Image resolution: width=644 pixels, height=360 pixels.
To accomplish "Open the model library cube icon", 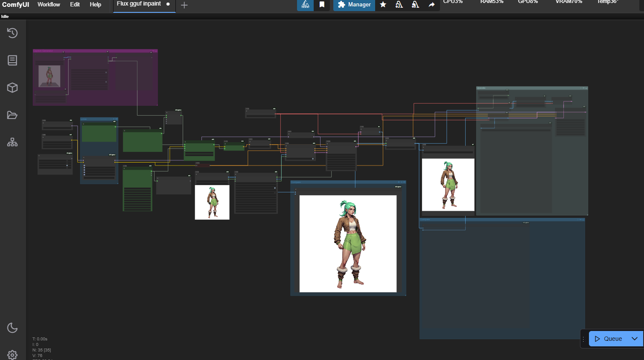I will click(x=12, y=87).
